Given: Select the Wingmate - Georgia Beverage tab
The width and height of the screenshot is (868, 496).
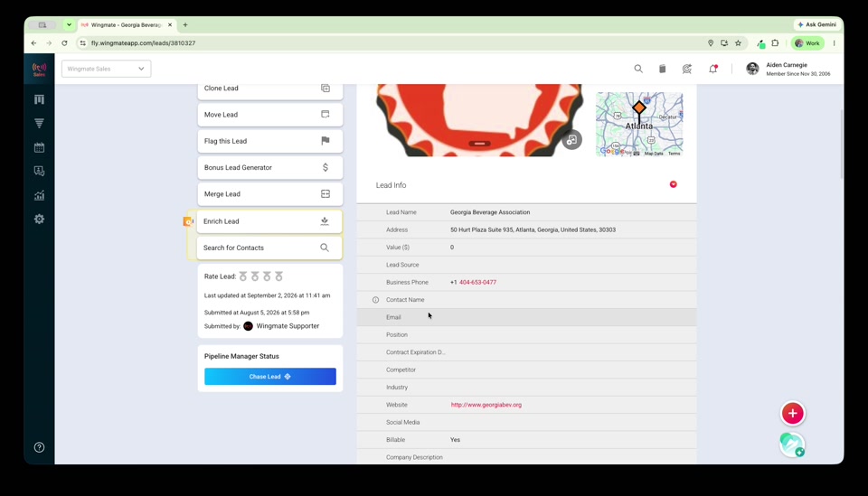Looking at the screenshot, I should 127,25.
